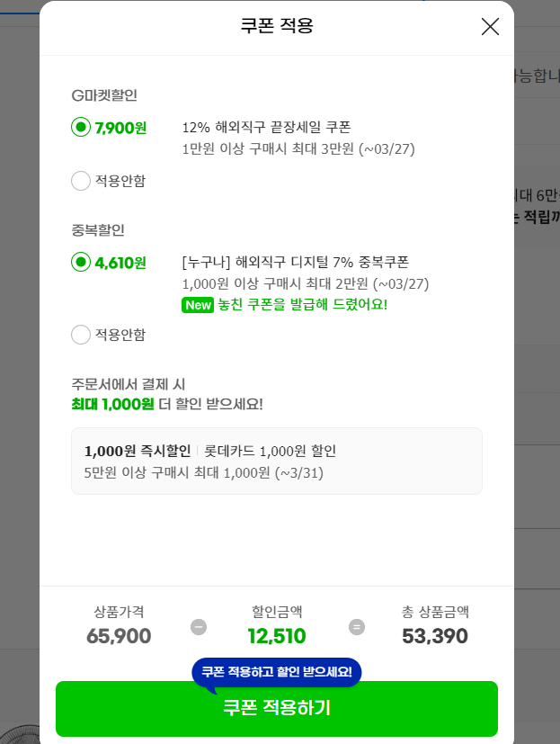Click the 놓친 쿠폰을 발급해 드렸어요 notice
This screenshot has width=560, height=744.
coord(302,305)
